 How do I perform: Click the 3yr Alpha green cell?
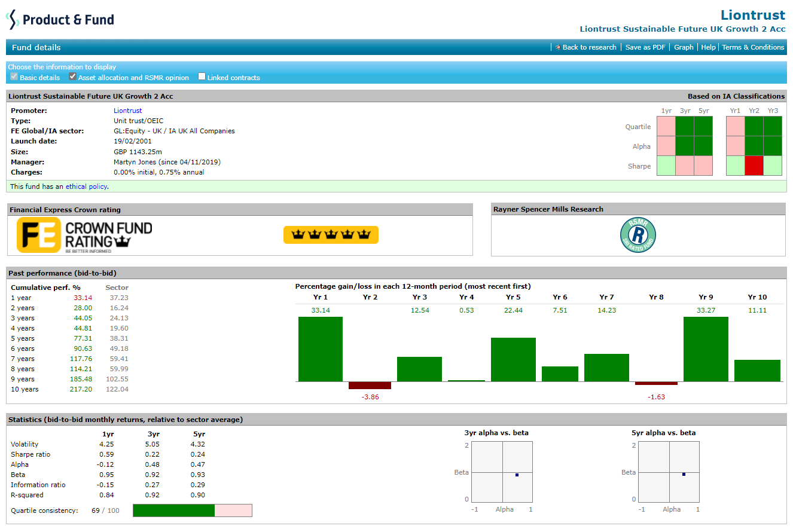tap(685, 146)
